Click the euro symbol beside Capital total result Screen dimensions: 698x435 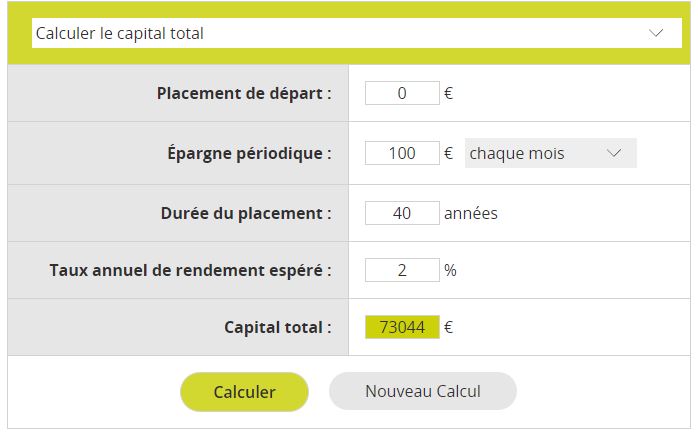[x=449, y=327]
